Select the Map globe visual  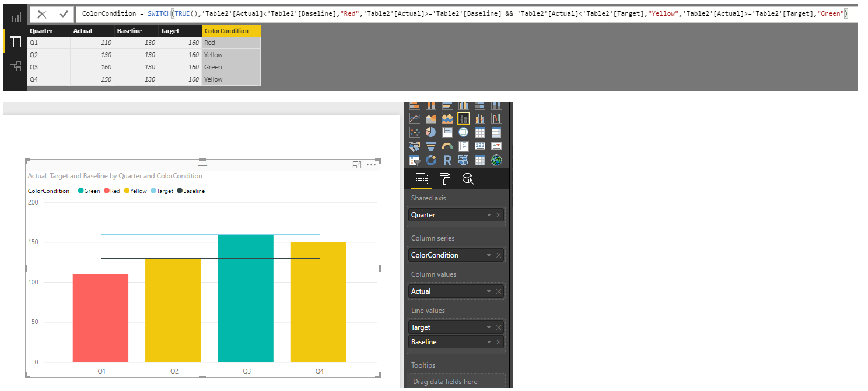(464, 132)
